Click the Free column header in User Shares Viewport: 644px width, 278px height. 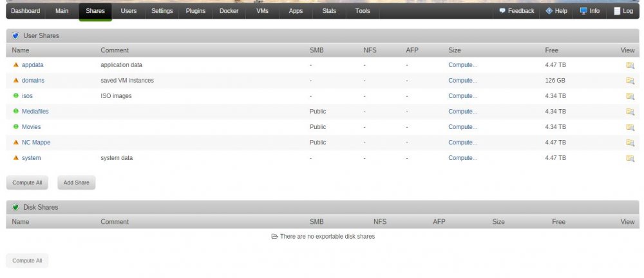552,50
